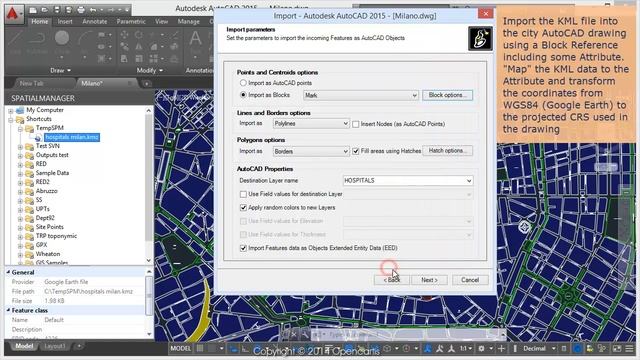Click the command line wrench customize icon
Viewport: 640px width, 360px height.
coord(304,335)
